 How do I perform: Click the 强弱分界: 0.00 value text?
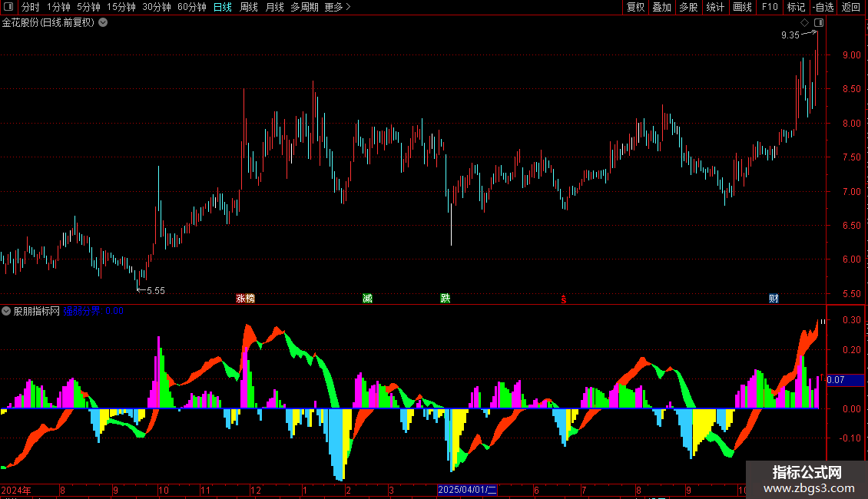[x=94, y=311]
